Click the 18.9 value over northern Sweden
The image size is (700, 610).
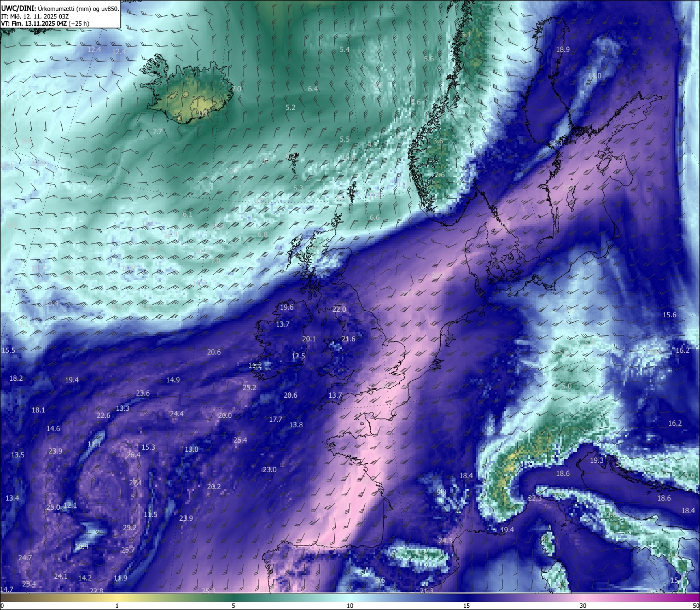pos(563,49)
